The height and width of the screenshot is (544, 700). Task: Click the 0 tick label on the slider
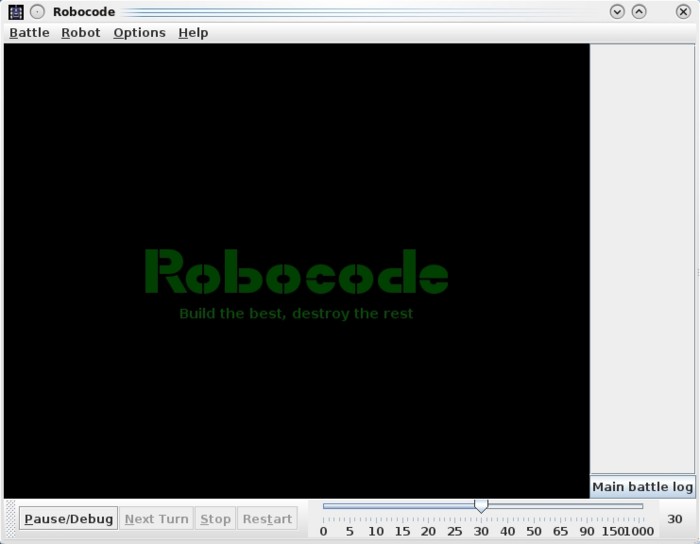[x=324, y=532]
